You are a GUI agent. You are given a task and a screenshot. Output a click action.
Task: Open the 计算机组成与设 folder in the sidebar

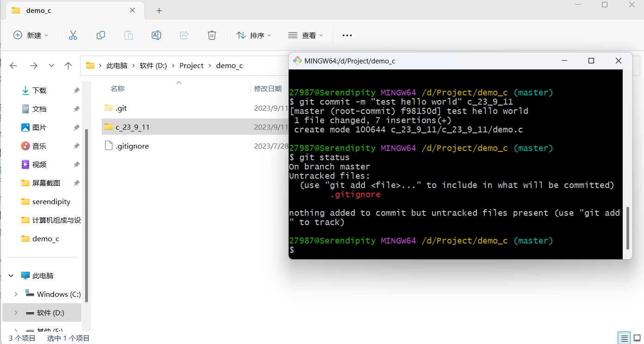56,220
